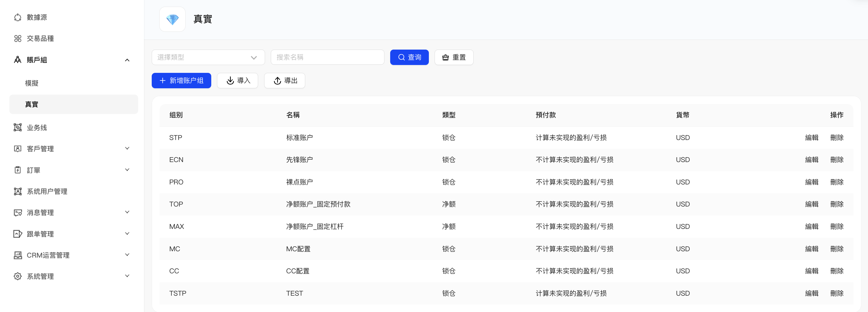Expand the 消息管理 menu chevron
The image size is (868, 312).
click(x=127, y=212)
